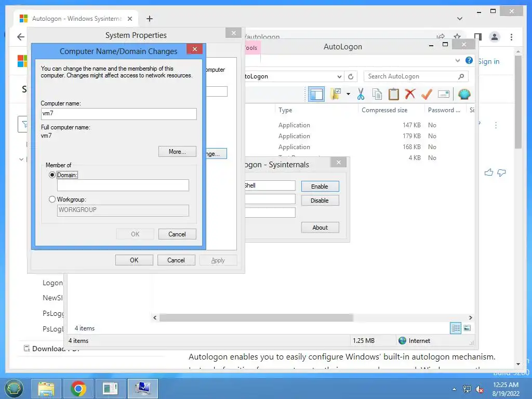Click the System Properties taskbar icon
This screenshot has height=399, width=532.
(142, 389)
